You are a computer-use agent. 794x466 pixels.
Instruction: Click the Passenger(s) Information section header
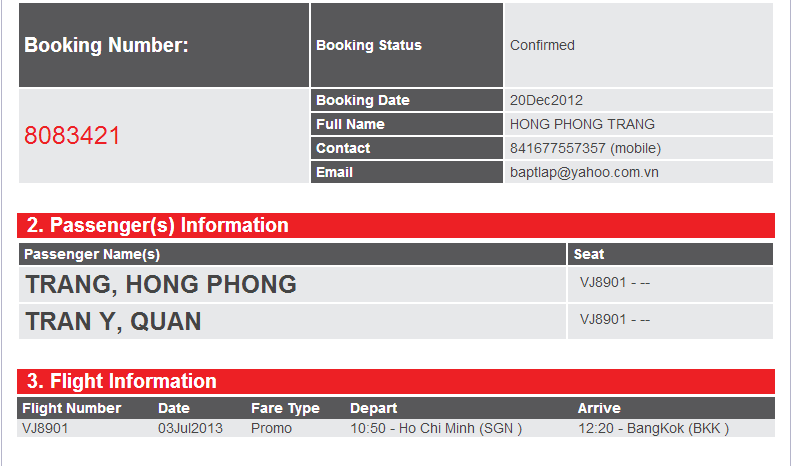tap(395, 225)
